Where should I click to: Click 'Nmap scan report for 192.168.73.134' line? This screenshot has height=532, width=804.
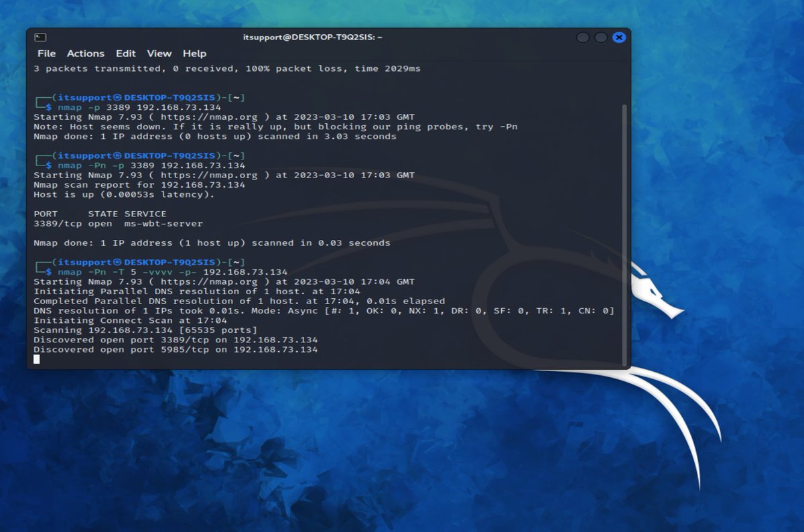[x=139, y=185]
